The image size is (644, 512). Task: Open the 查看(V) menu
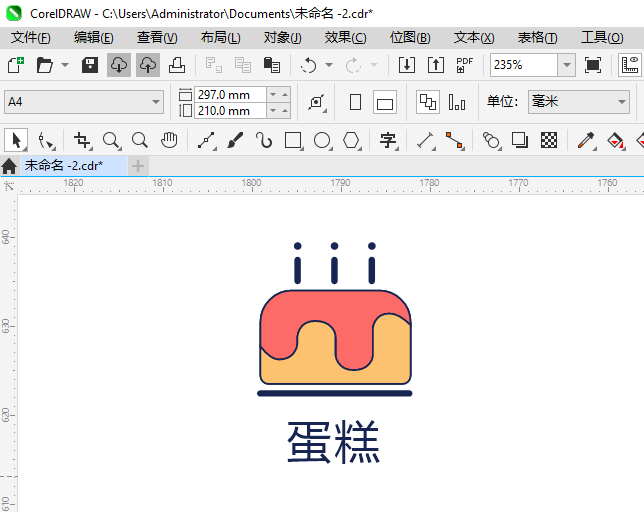point(157,38)
